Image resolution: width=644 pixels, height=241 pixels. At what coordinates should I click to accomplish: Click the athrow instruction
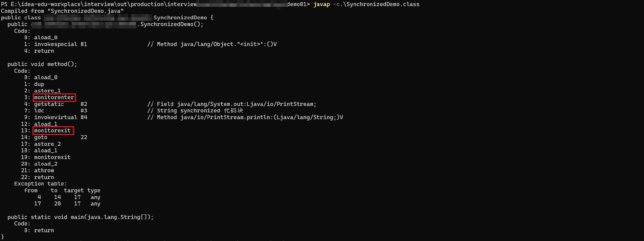pos(44,170)
